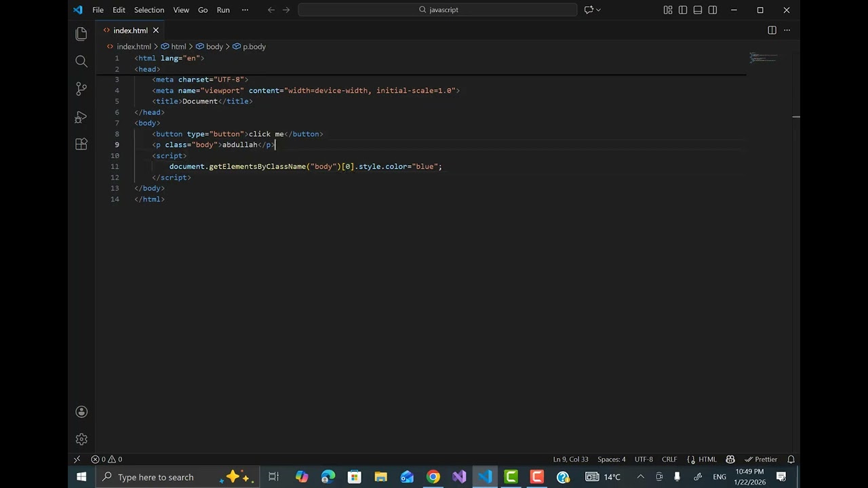Click the Document title text on line 5
Viewport: 868px width, 488px height.
pyautogui.click(x=200, y=102)
